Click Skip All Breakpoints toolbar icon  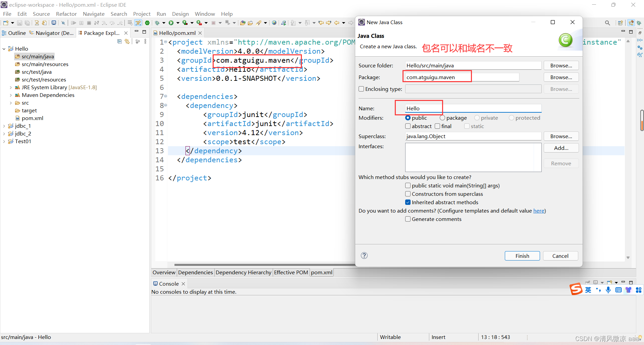(63, 22)
